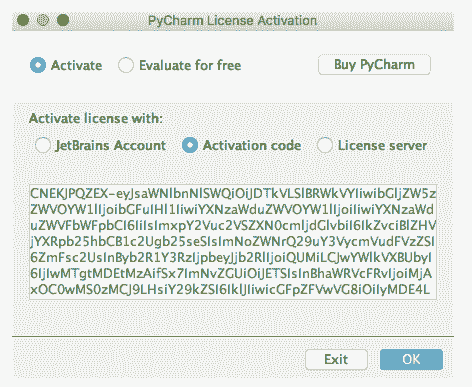Click code line starting with 6IjIwMTgtMDEtMzAi
472x387 pixels.
(231, 274)
